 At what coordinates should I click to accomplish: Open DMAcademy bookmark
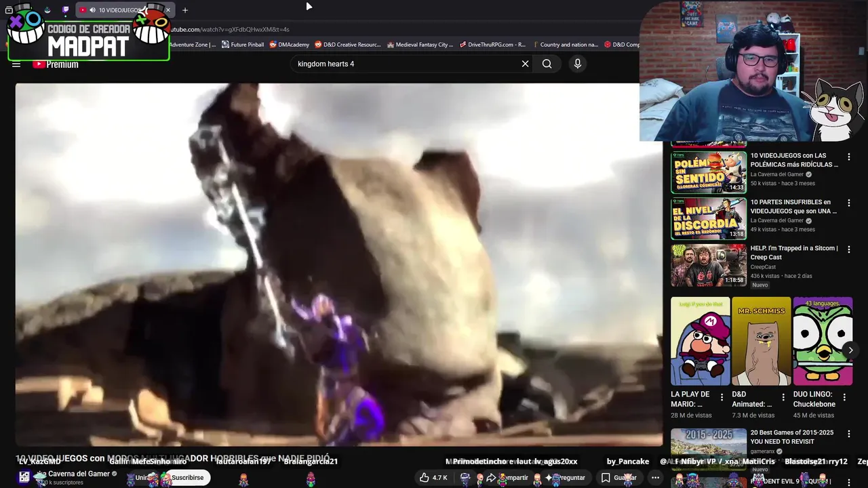290,45
